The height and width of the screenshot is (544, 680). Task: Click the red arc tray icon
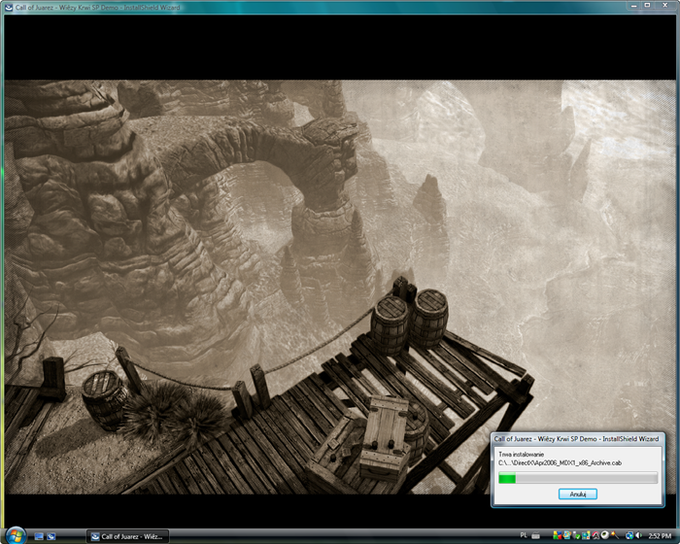pos(595,536)
